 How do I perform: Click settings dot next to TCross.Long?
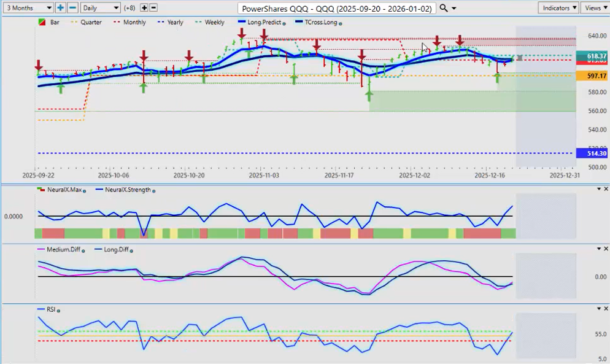coord(341,23)
